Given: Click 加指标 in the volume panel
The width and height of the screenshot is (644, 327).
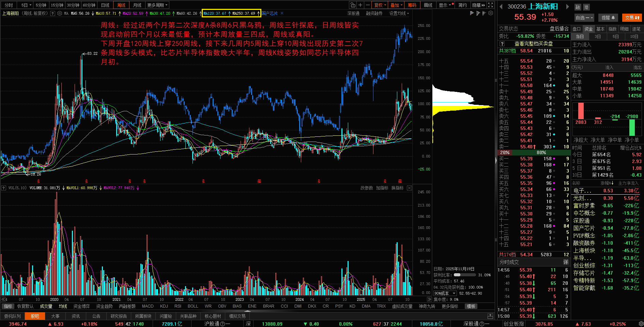Looking at the screenshot, I should pos(382,188).
